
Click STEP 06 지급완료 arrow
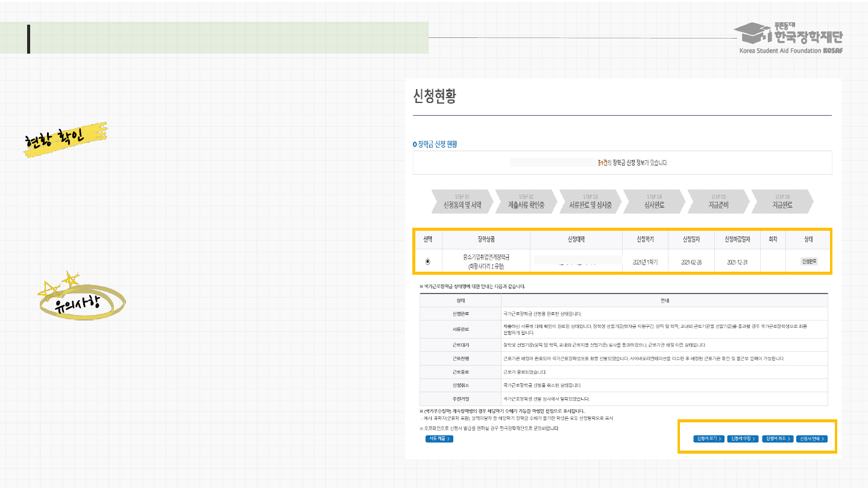tap(782, 202)
